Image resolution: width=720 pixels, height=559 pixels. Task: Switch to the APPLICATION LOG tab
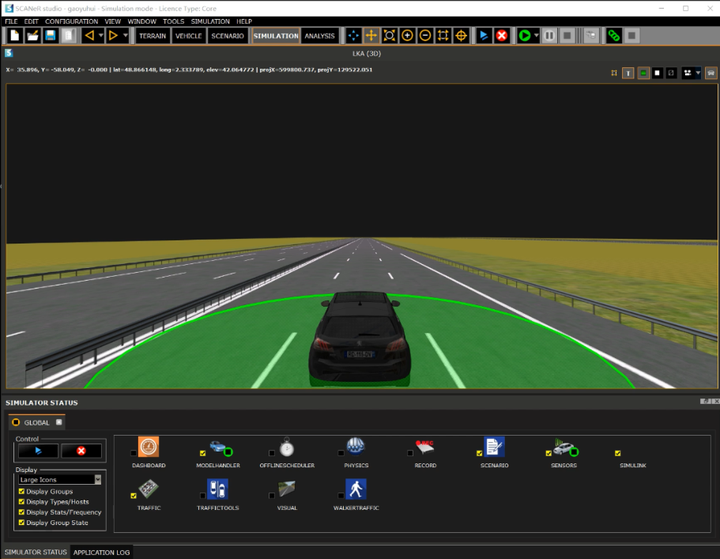click(101, 552)
